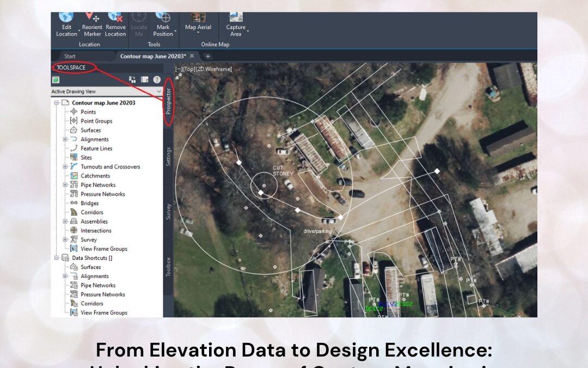
Task: Click the [2D Wireframe] visual style label
Action: 214,69
